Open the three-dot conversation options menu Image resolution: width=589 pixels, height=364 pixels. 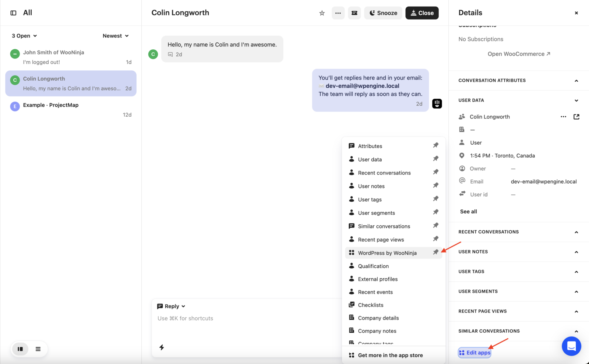pyautogui.click(x=338, y=13)
